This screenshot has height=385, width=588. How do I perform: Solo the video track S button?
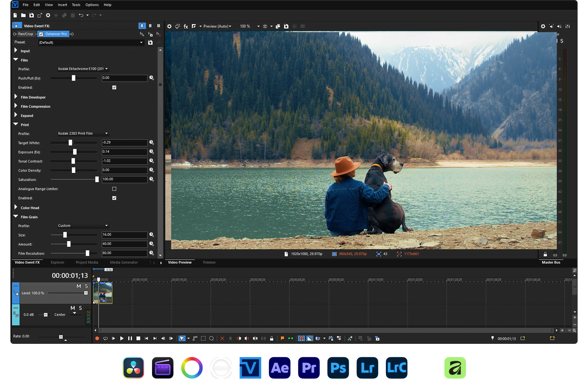86,286
